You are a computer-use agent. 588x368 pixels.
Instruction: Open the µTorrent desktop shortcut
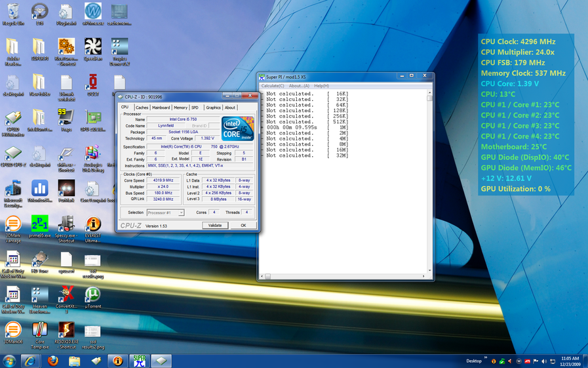[x=92, y=297]
